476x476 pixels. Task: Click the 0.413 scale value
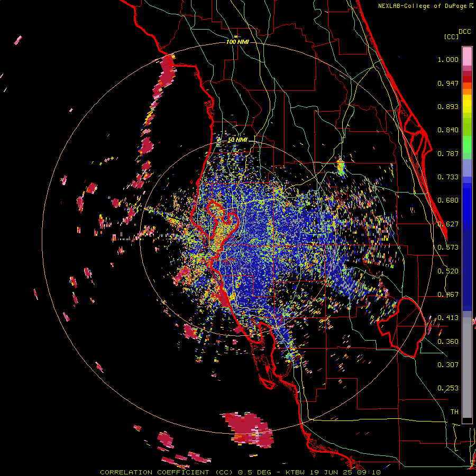coord(448,318)
